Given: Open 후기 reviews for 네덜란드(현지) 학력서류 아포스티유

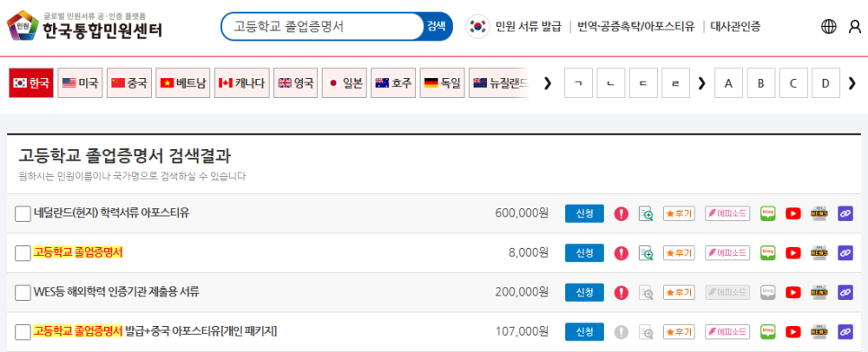Looking at the screenshot, I should coord(679,214).
